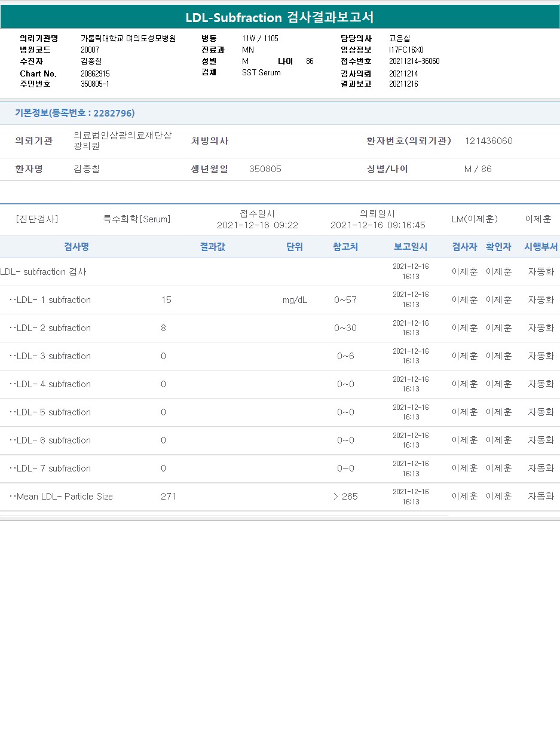Click the 특수화학[Serum] label

136,219
